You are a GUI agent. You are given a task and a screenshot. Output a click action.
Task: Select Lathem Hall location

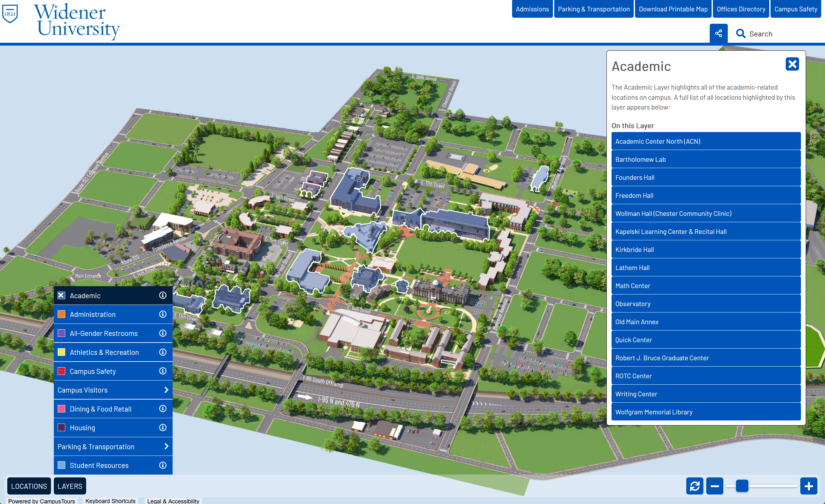[706, 268]
